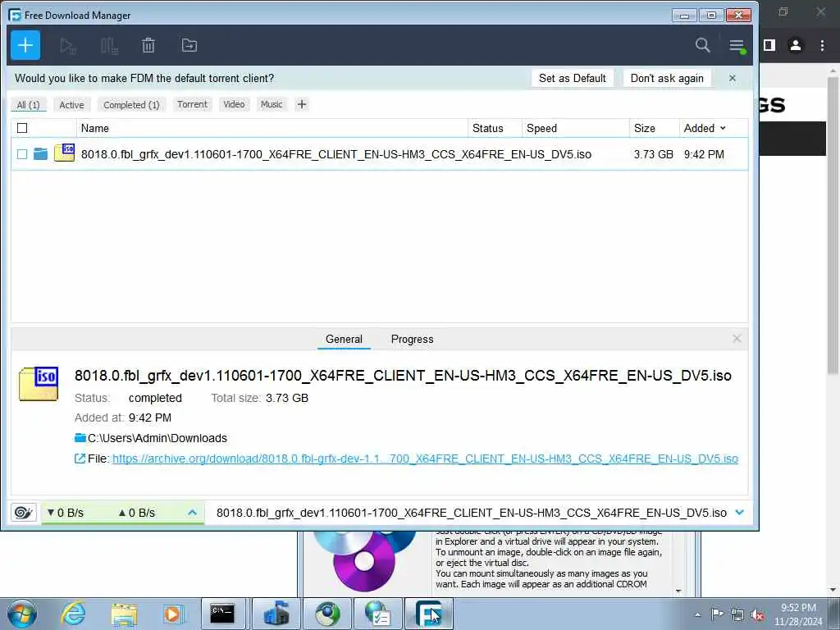This screenshot has width=840, height=630.
Task: Filter downloads by Torrent tag
Action: tap(192, 104)
